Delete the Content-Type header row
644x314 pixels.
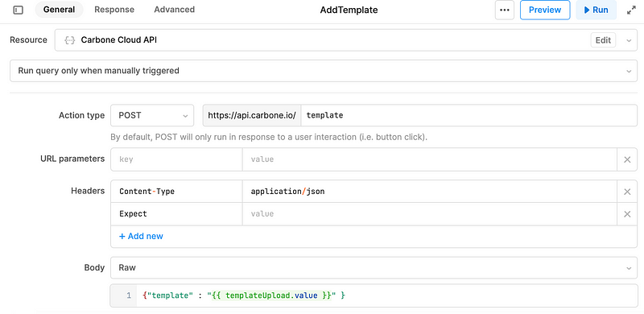pyautogui.click(x=627, y=192)
